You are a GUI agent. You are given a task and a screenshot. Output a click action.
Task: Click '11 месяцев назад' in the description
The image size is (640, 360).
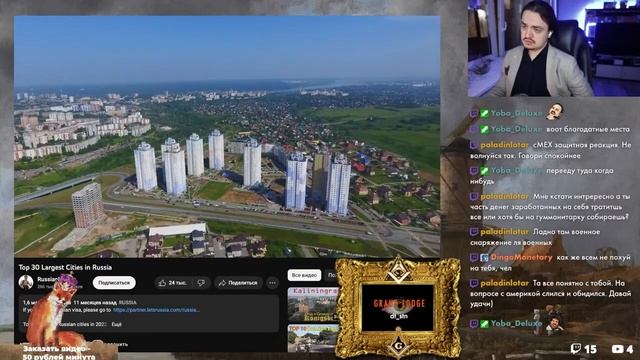click(x=95, y=302)
